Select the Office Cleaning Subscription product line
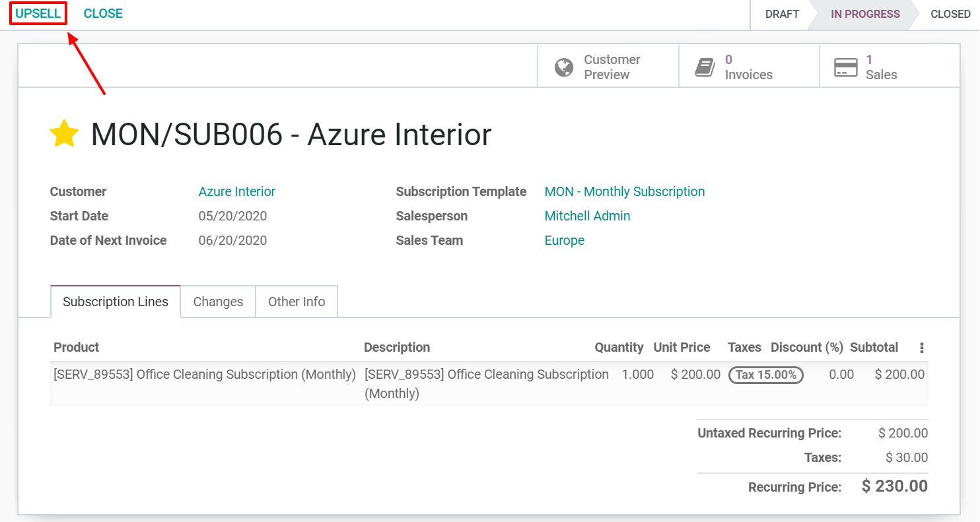 [204, 374]
